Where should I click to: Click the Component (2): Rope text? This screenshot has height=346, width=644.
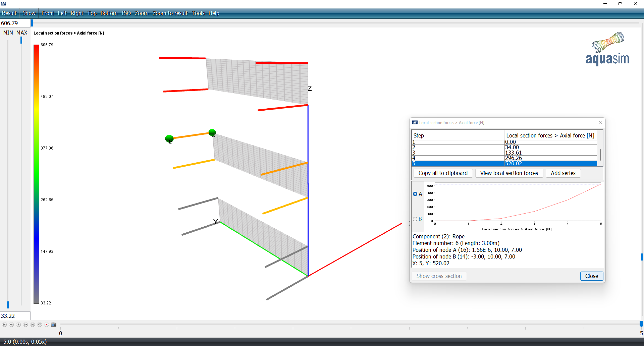pos(438,236)
